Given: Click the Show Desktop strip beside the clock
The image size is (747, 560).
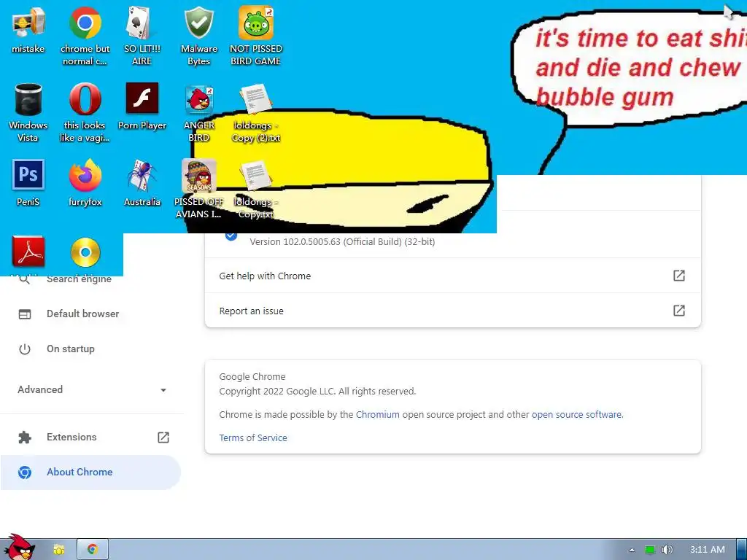Looking at the screenshot, I should [741, 550].
